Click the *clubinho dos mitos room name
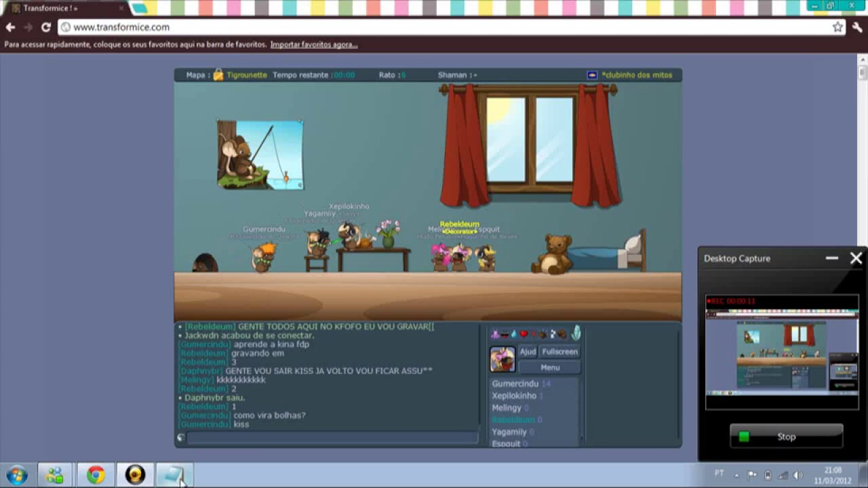The width and height of the screenshot is (868, 488). pyautogui.click(x=637, y=75)
